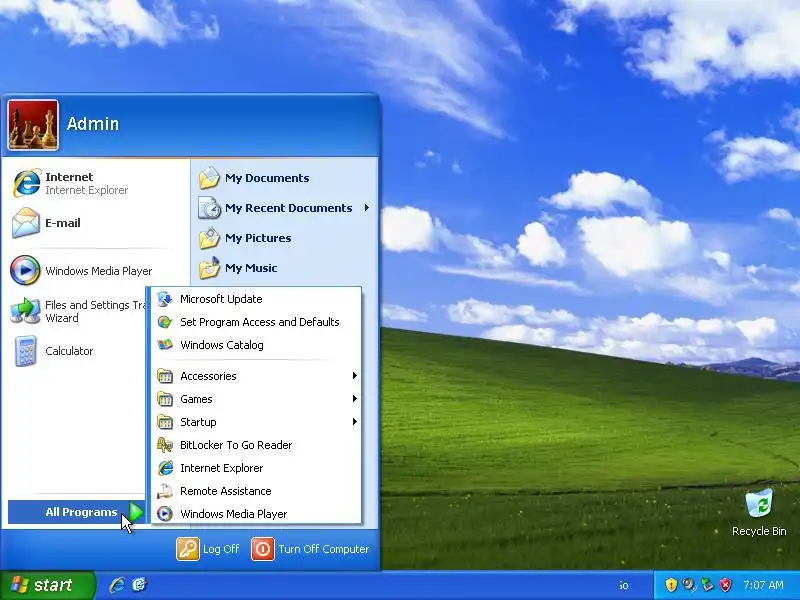This screenshot has width=800, height=600.
Task: Click Windows Media Player text in submenu
Action: [234, 514]
